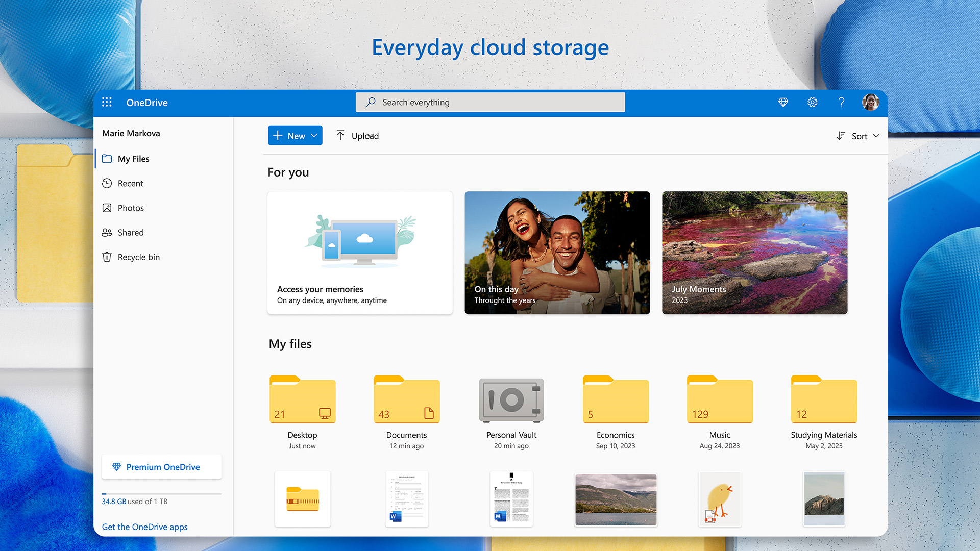Click the Help question mark icon
This screenshot has height=551, width=980.
tap(841, 102)
